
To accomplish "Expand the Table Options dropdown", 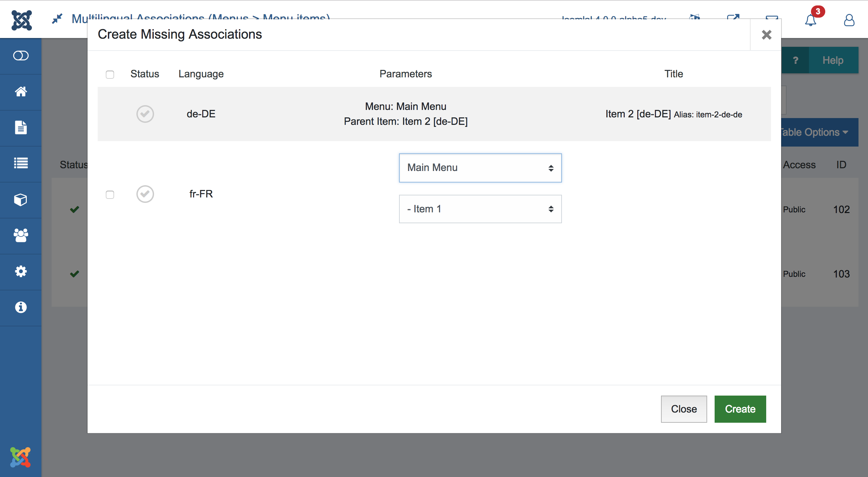I will point(818,132).
